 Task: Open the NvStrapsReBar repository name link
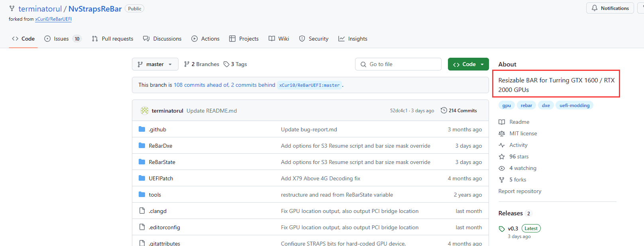[x=95, y=9]
